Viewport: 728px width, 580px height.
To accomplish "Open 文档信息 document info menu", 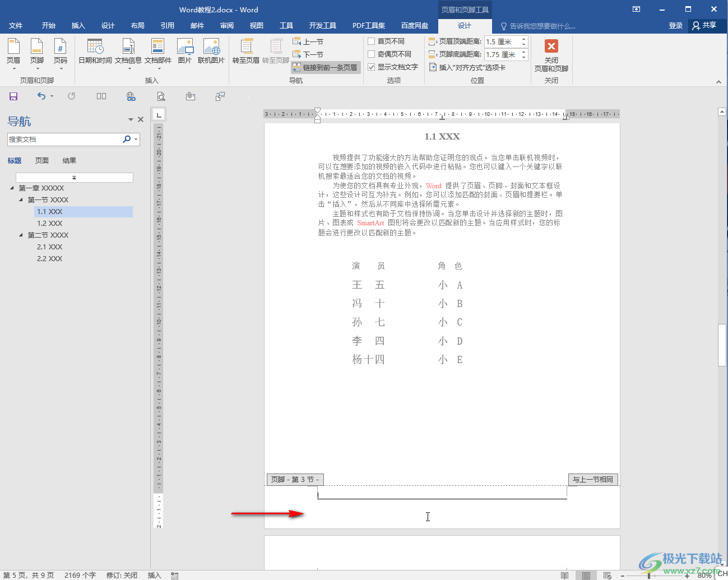I will pos(128,54).
